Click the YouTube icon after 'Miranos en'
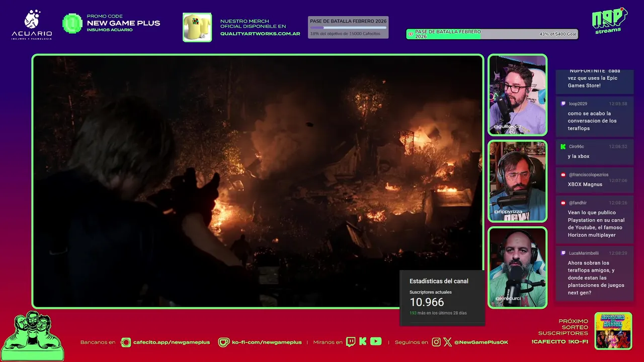Viewport: 644px width, 362px height. tap(376, 342)
